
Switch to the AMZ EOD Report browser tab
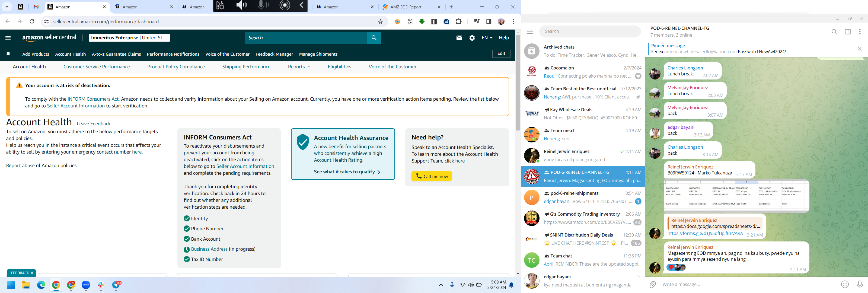coord(406,7)
